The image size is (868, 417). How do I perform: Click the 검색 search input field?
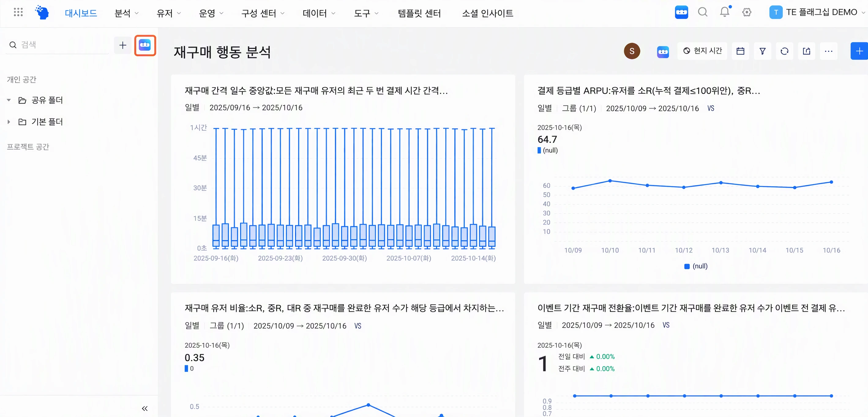coord(57,45)
